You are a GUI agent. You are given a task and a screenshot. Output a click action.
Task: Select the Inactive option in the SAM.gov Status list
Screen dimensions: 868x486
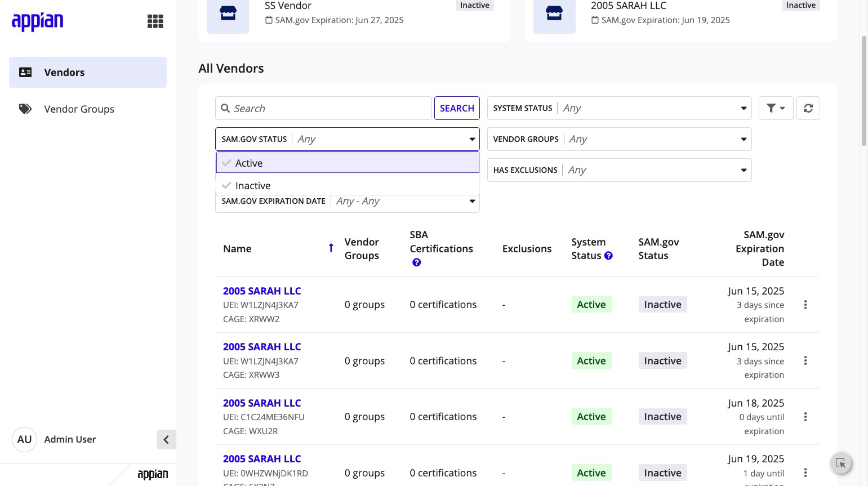click(348, 185)
